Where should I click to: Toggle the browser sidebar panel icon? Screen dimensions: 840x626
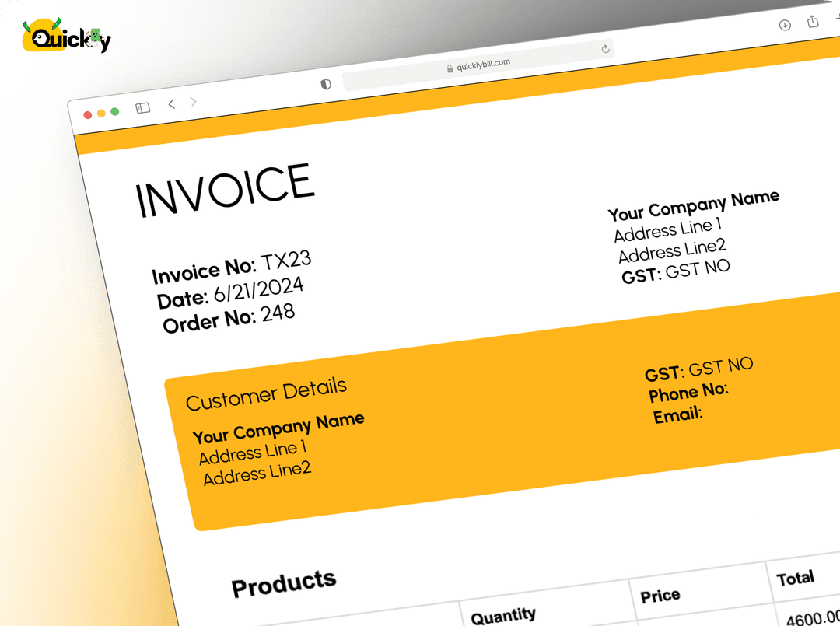click(x=143, y=108)
